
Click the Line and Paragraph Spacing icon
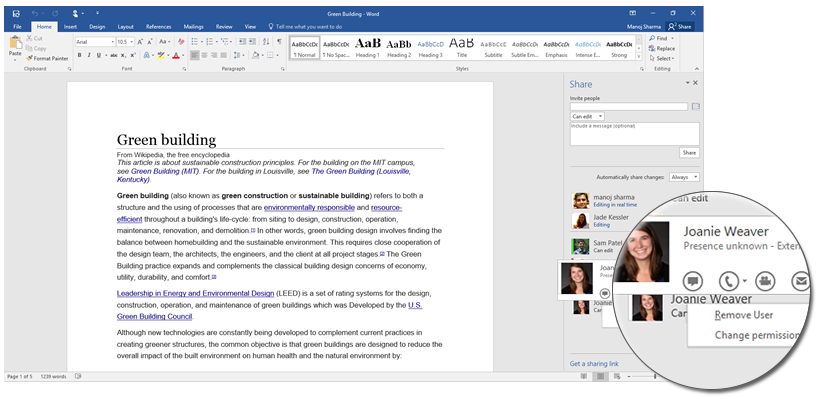237,55
